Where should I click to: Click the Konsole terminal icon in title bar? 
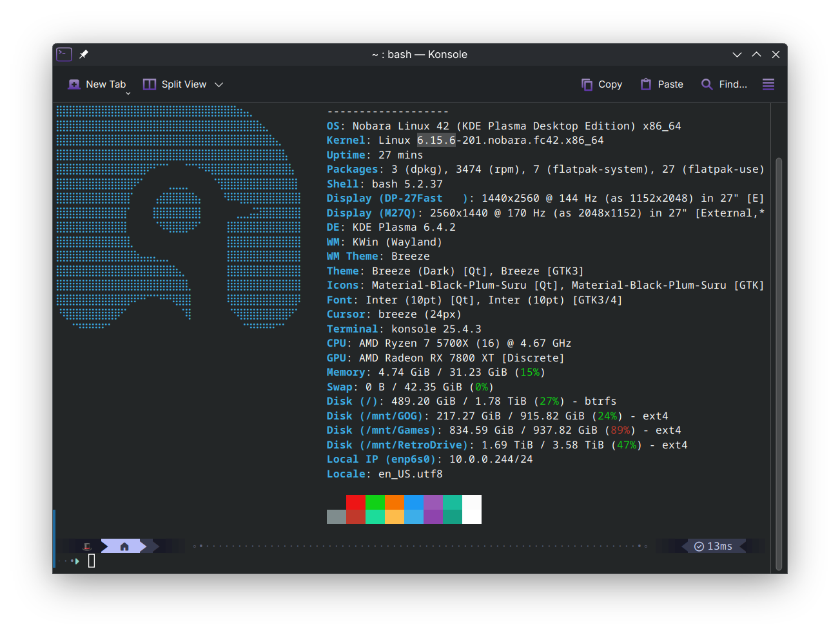tap(64, 54)
